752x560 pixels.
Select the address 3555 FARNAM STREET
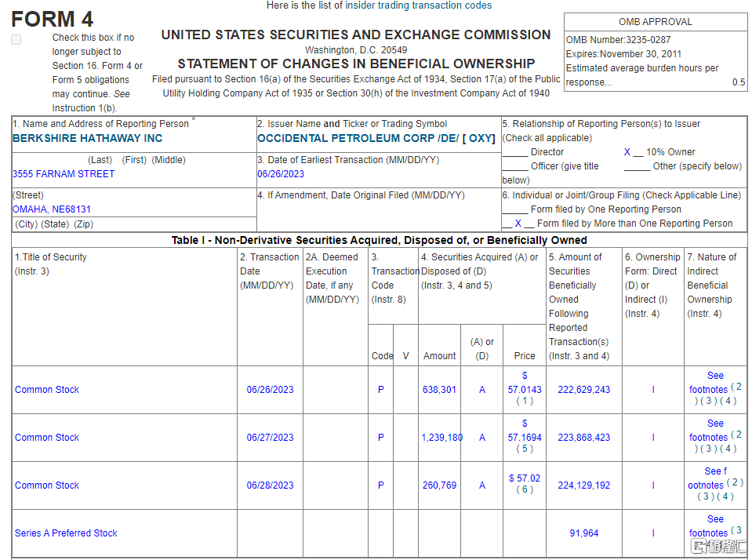(x=64, y=173)
